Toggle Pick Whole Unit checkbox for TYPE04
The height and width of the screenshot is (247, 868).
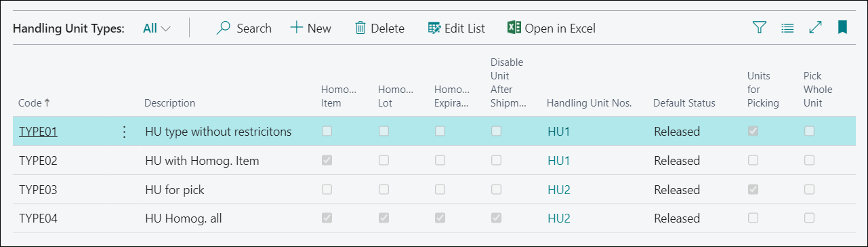click(x=809, y=218)
